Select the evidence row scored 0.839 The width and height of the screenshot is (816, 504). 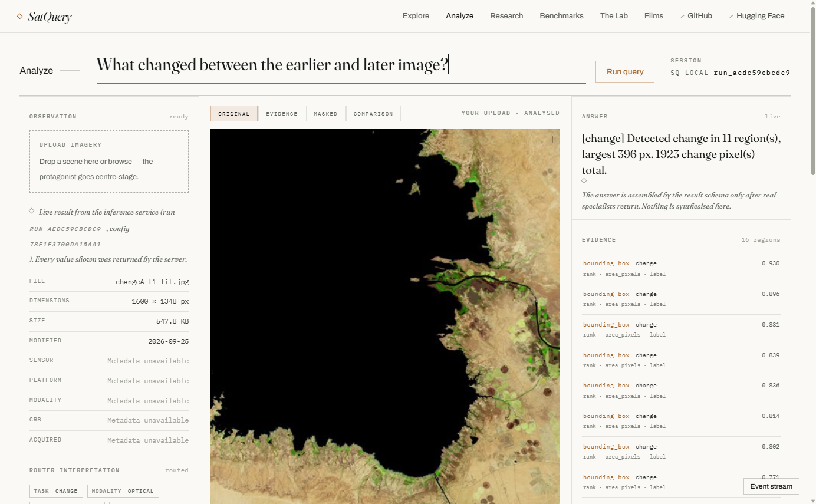click(681, 360)
